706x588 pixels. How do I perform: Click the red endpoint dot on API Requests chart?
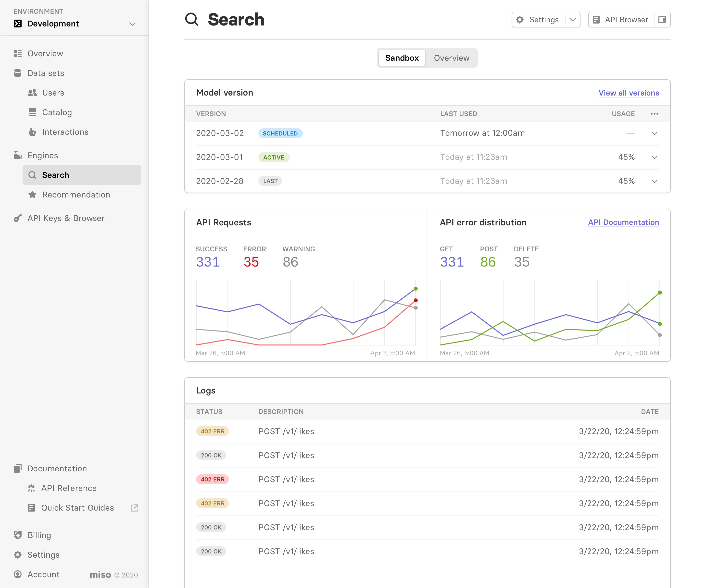click(x=416, y=300)
